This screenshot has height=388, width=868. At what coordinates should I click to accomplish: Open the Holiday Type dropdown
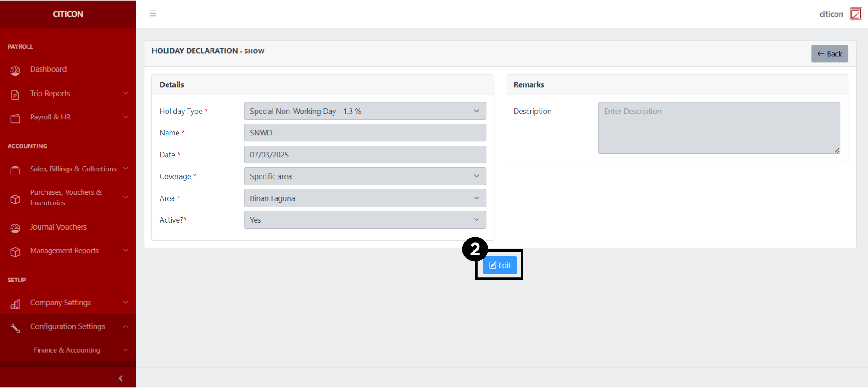click(365, 111)
